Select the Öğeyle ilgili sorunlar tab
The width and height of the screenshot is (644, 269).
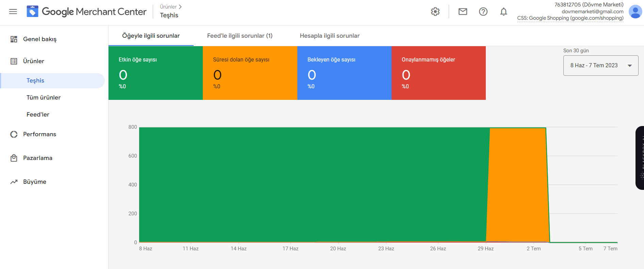(x=151, y=36)
